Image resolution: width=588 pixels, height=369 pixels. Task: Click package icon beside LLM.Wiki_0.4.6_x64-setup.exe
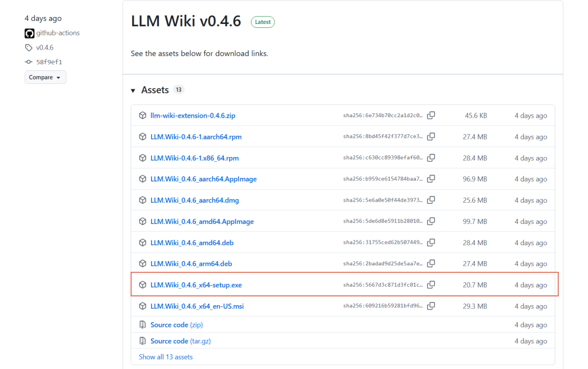(143, 285)
